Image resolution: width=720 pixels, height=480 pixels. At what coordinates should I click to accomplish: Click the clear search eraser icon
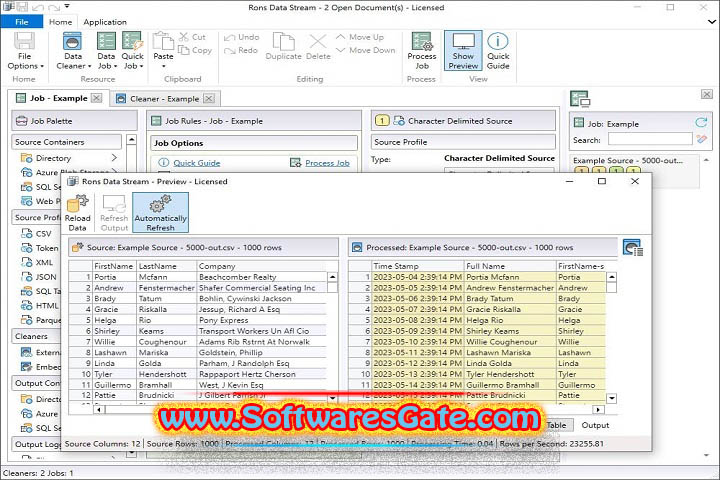coord(701,139)
